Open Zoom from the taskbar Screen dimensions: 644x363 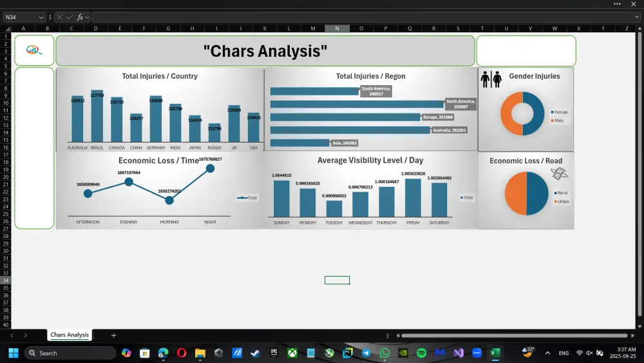tap(477, 353)
